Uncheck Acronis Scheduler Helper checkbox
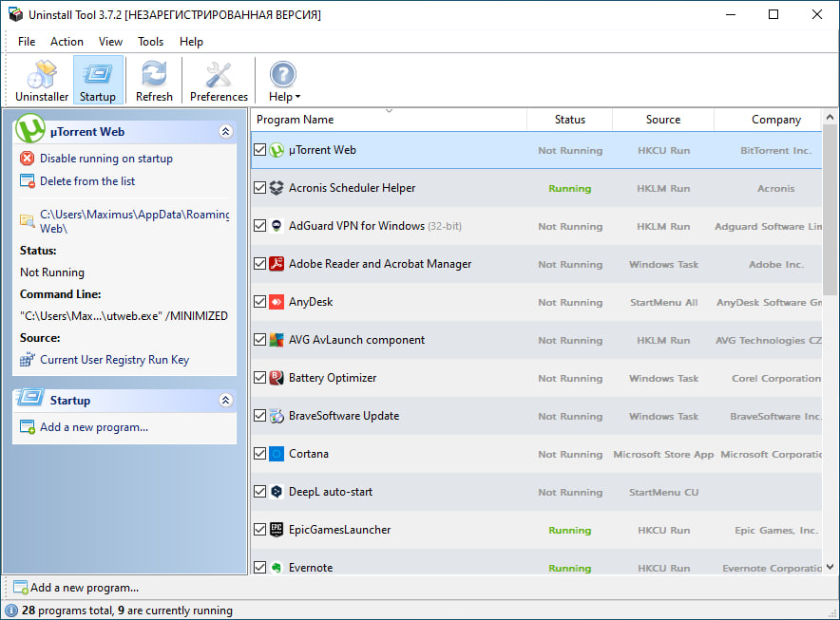This screenshot has width=840, height=620. pyautogui.click(x=259, y=188)
